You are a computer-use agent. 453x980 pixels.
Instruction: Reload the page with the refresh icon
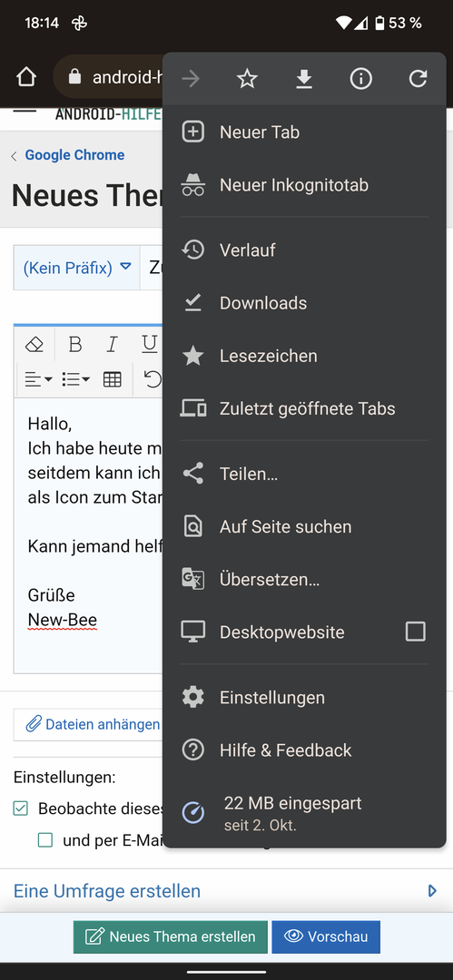tap(418, 79)
